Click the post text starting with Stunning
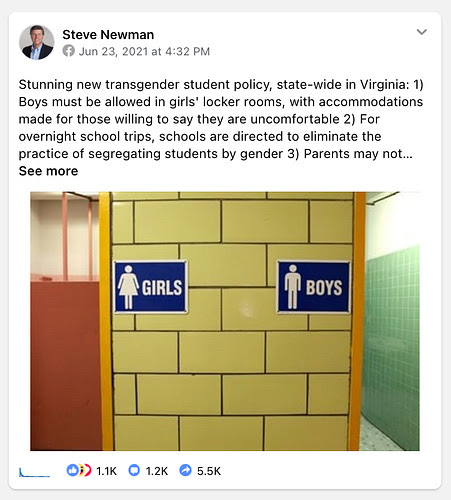The height and width of the screenshot is (500, 451). point(221,119)
